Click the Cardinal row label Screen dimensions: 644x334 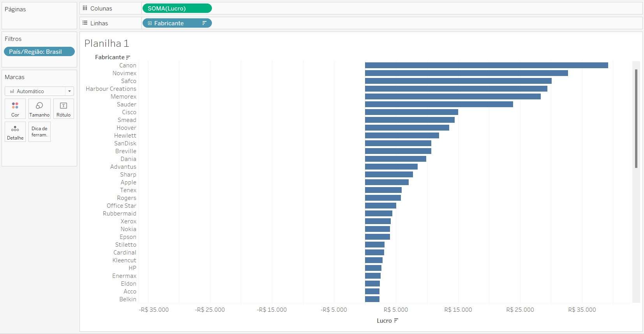pos(125,253)
